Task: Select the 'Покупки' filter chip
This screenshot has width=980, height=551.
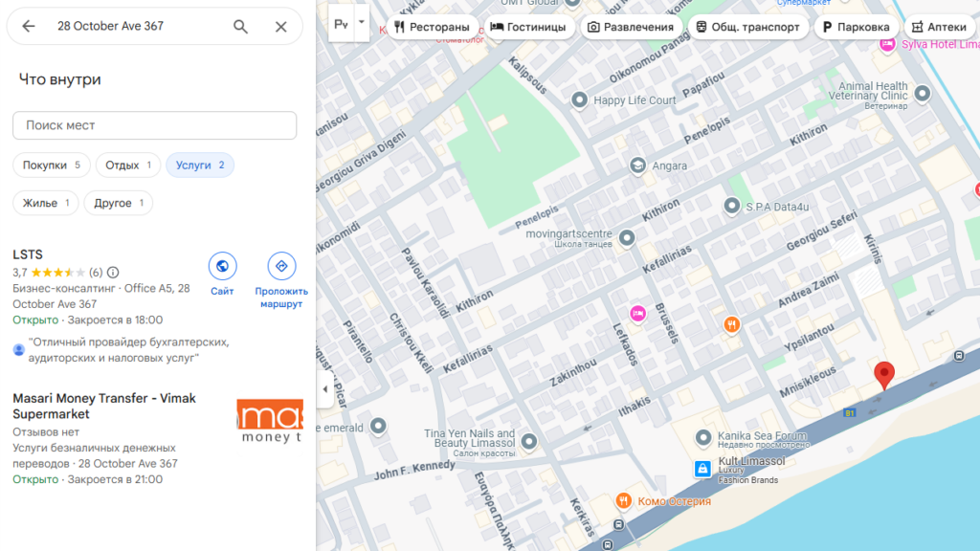Action: [52, 165]
